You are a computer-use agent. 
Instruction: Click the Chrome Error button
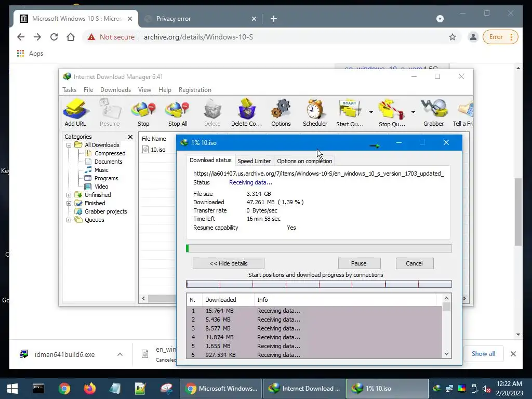pyautogui.click(x=500, y=37)
